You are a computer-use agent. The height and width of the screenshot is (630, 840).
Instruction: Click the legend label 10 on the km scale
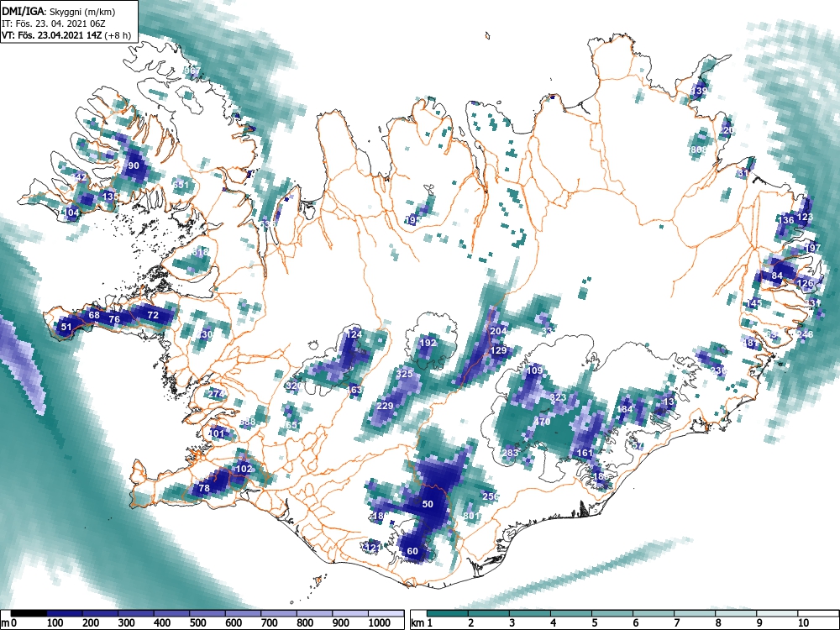804,623
